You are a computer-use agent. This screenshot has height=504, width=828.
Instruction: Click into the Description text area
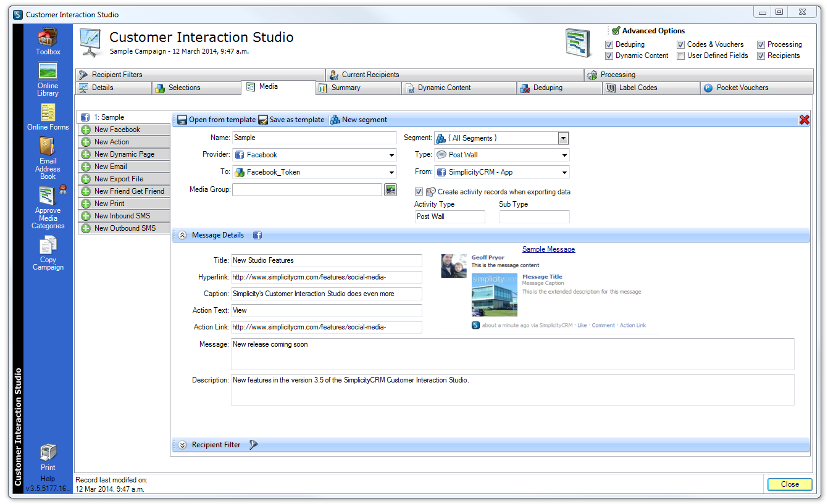(x=512, y=390)
